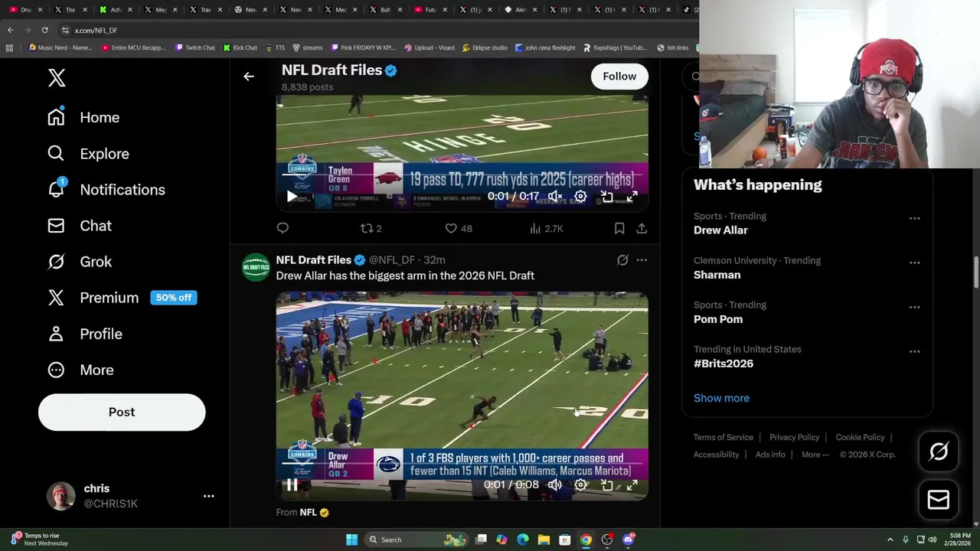980x551 pixels.
Task: Like the post with 48 likes
Action: tap(459, 228)
